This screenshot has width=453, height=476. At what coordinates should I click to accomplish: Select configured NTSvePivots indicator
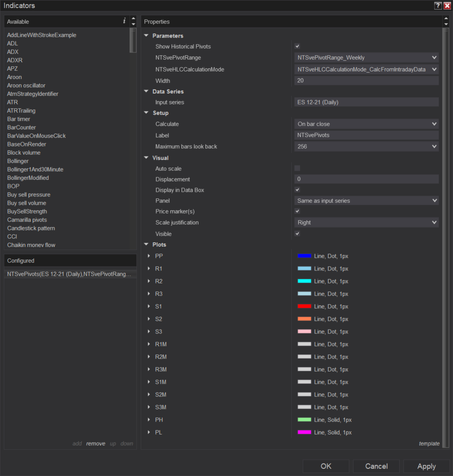coord(70,274)
